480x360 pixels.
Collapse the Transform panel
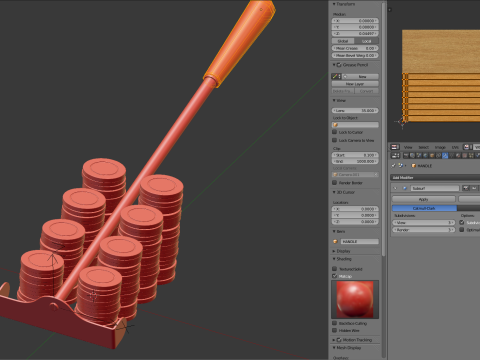(334, 4)
